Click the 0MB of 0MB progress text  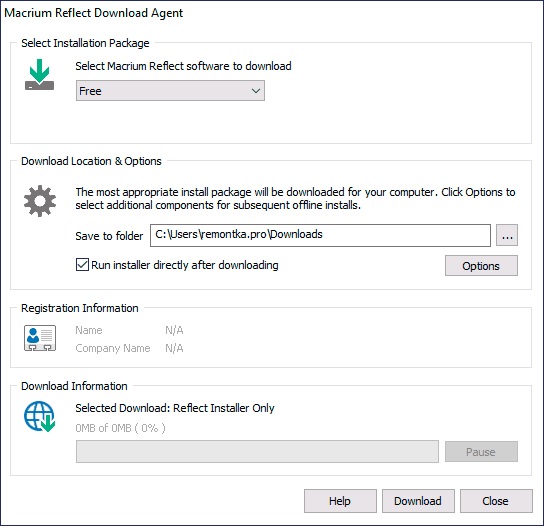pos(120,428)
